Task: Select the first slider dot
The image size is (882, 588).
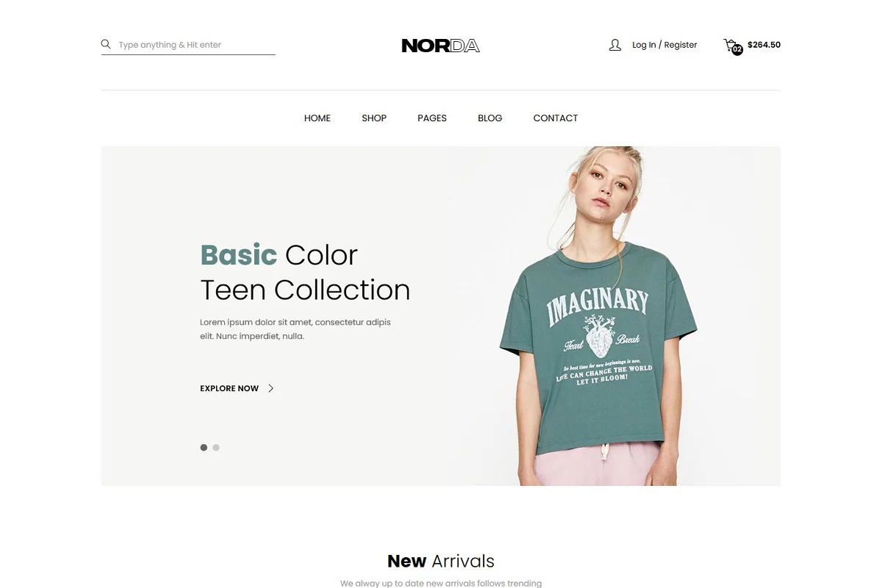Action: click(204, 447)
